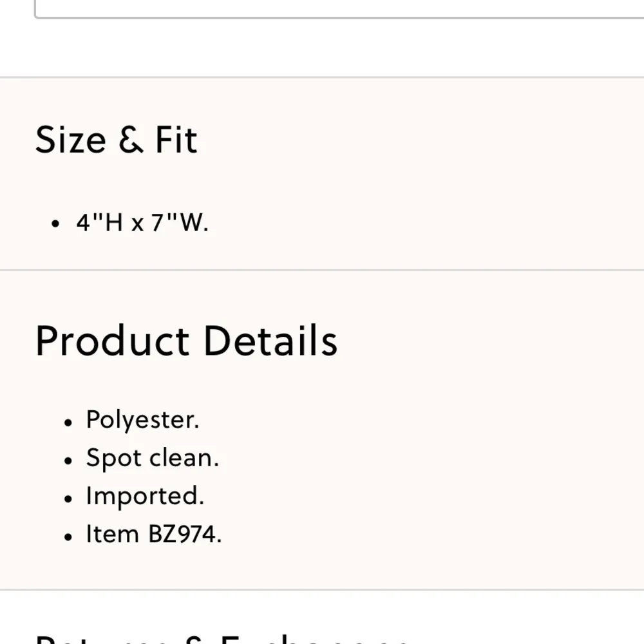Click the Product Details heading
This screenshot has height=644, width=644.
[186, 341]
